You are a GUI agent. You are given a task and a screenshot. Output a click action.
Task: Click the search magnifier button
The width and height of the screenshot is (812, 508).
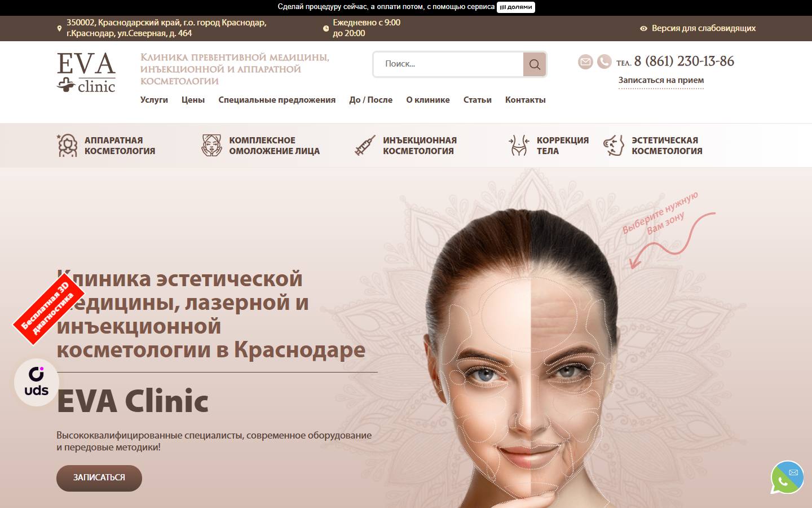535,64
